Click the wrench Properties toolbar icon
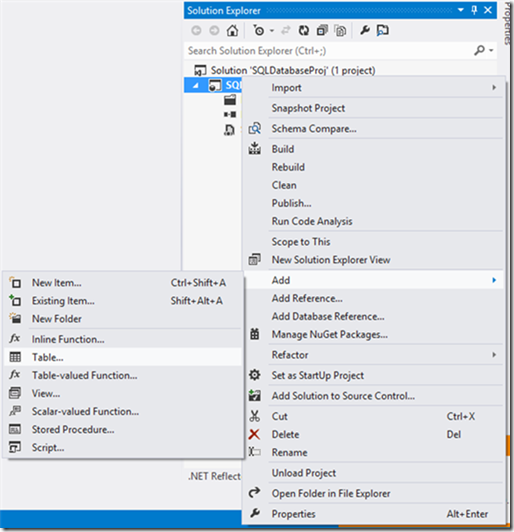The height and width of the screenshot is (532, 514). (x=365, y=31)
